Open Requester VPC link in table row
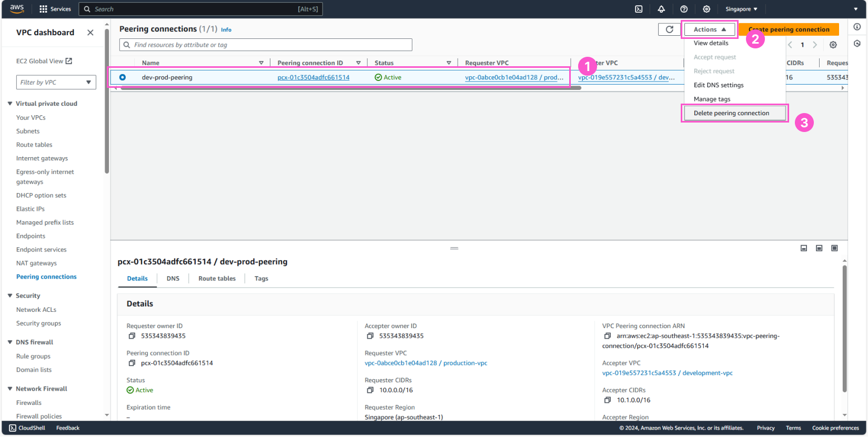The width and height of the screenshot is (868, 437). [514, 77]
